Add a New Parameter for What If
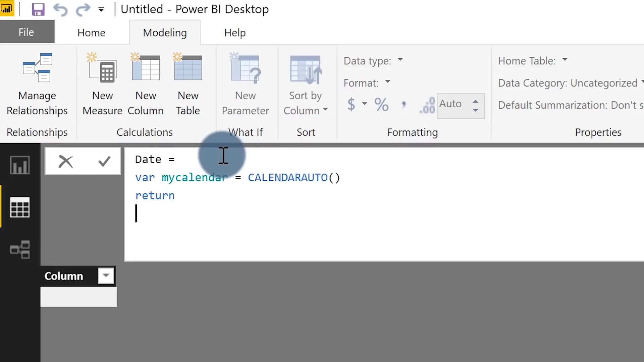This screenshot has height=362, width=644. pos(245,84)
